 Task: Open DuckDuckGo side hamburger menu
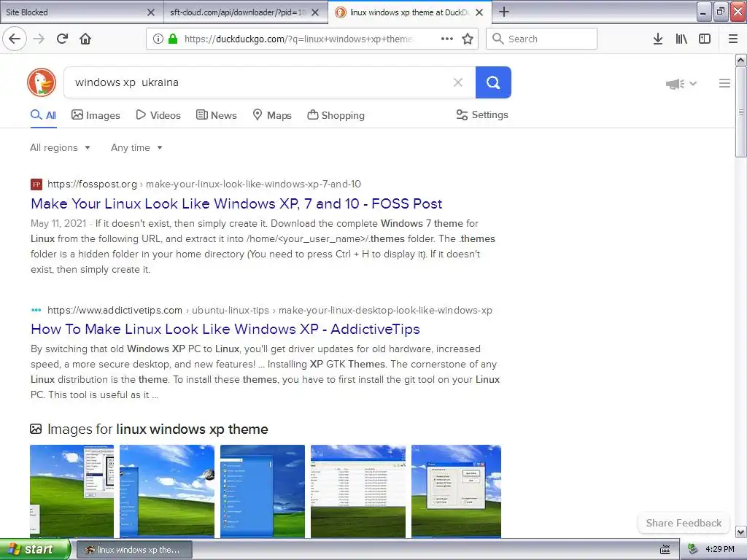coord(724,83)
